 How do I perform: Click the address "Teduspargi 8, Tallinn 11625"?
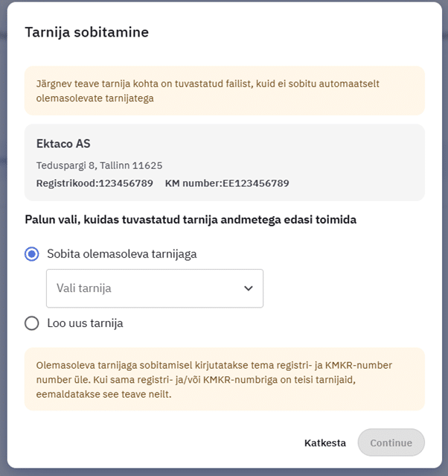point(99,165)
